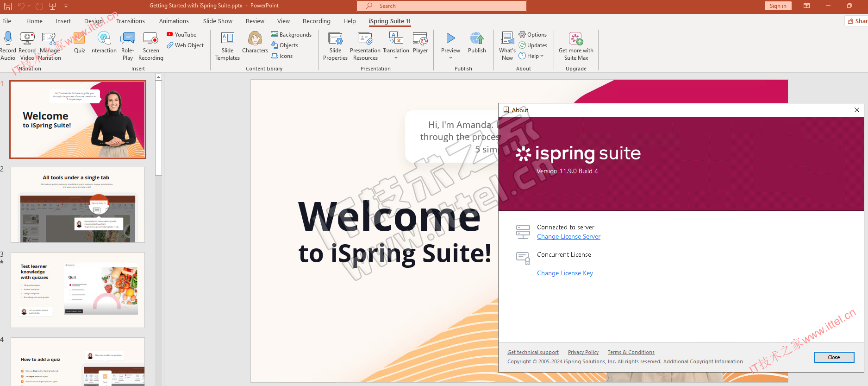Viewport: 868px width, 386px height.
Task: Click the Record Audio microphone icon
Action: (8, 38)
